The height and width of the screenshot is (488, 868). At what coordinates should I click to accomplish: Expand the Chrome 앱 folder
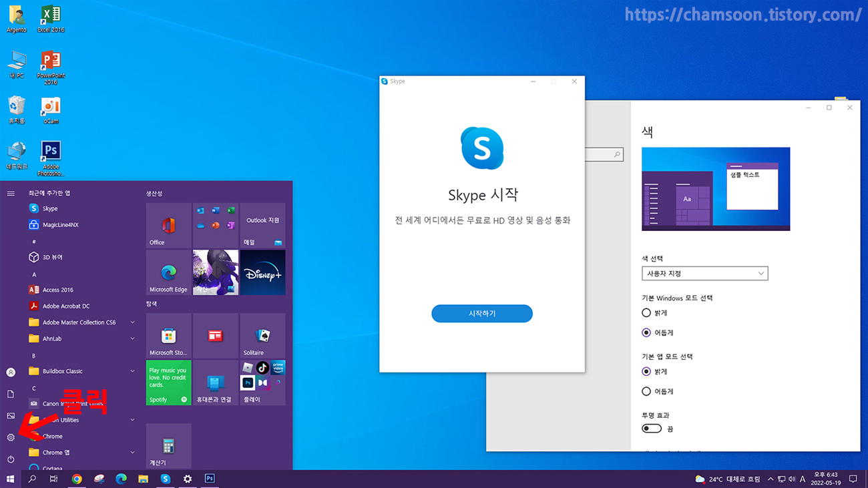pyautogui.click(x=80, y=453)
